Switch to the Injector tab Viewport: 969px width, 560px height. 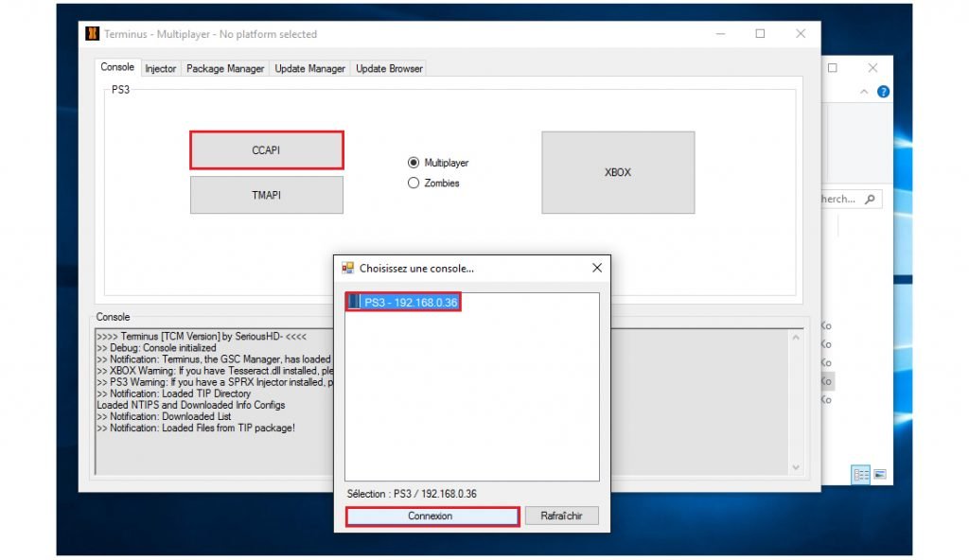161,69
